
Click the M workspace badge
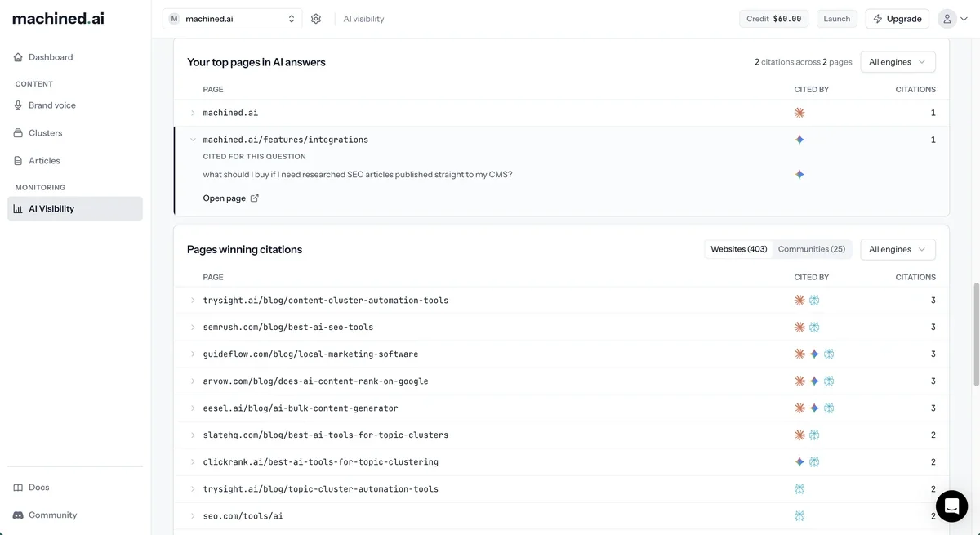tap(175, 19)
